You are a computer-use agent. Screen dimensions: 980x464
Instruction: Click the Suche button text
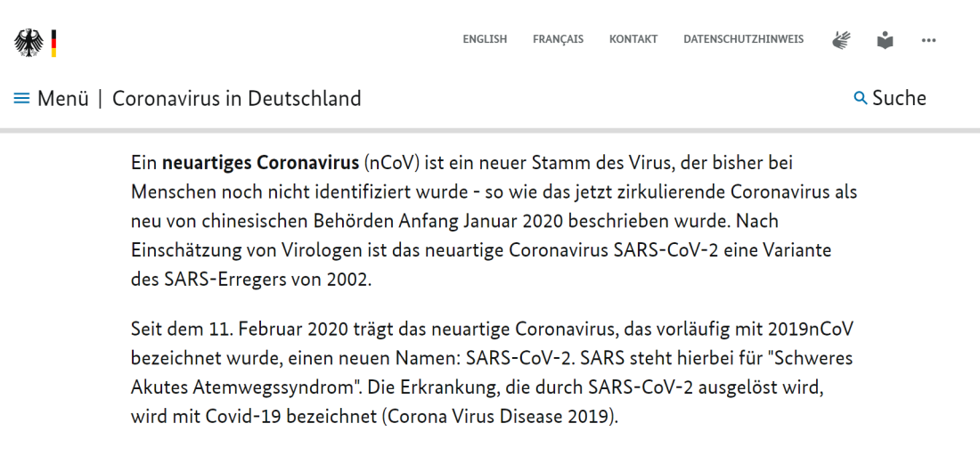(x=900, y=98)
